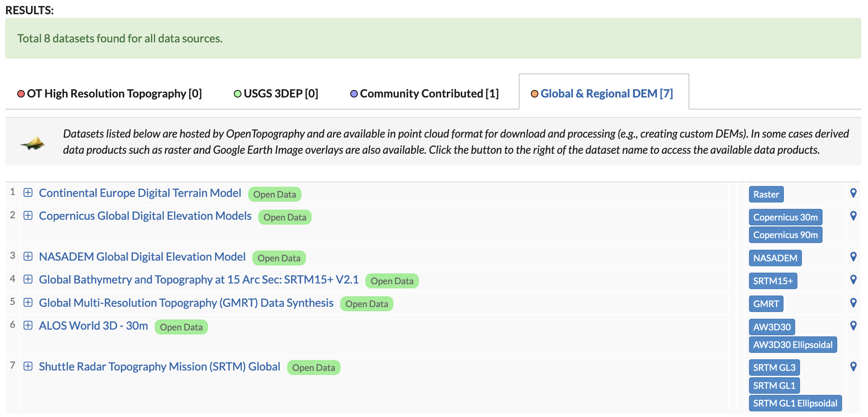Click the AW3D30 Ellipsoidal button
This screenshot has height=417, width=868.
click(793, 345)
